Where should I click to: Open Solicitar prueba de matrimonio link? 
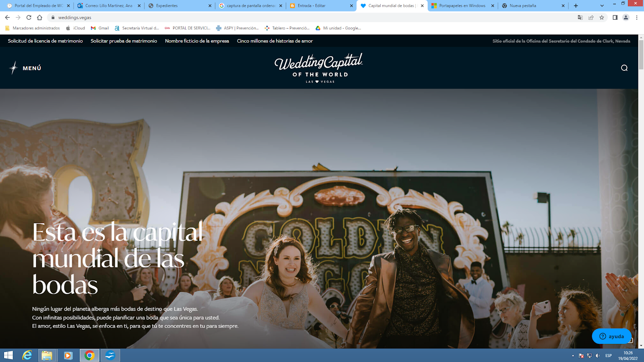click(124, 41)
